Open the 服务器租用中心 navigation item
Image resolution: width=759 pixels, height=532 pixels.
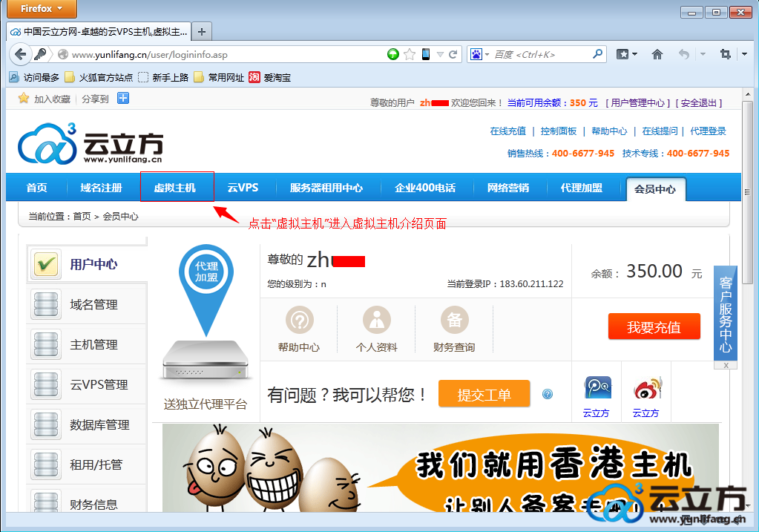pyautogui.click(x=326, y=187)
